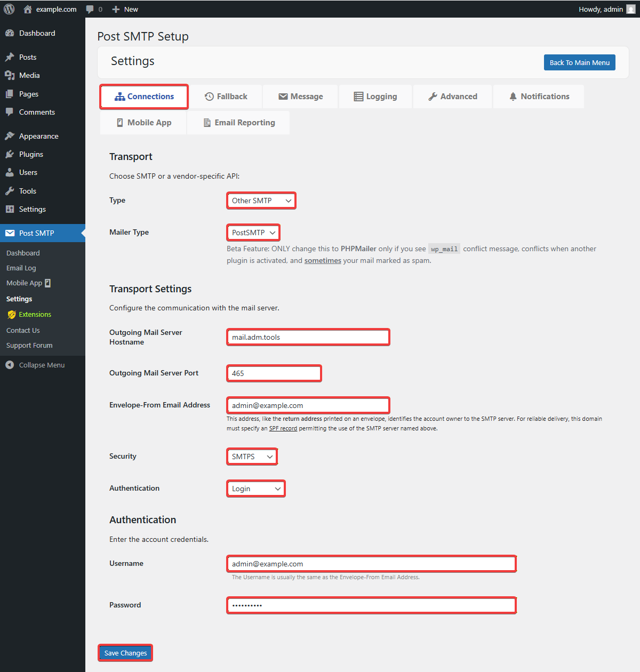Collapse the menu using the arrow icon
Screen dimensions: 640x672
(x=10, y=365)
